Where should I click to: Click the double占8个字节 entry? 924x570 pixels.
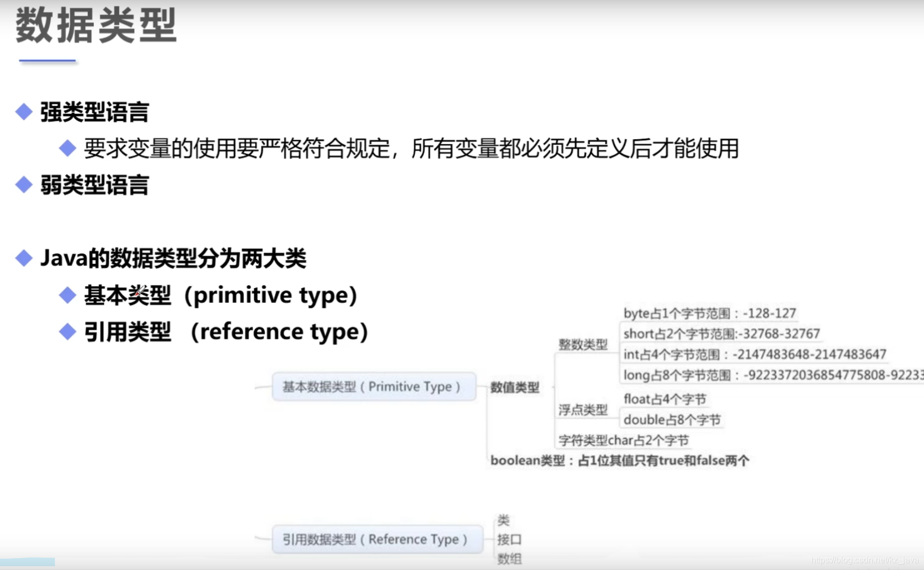pyautogui.click(x=672, y=419)
